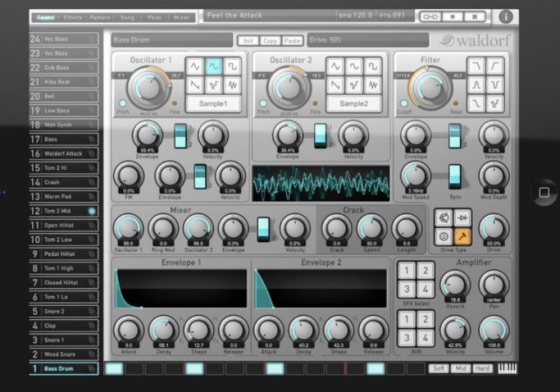Toggle the Mixer envelope selector switch
560x392 pixels.
pos(263,228)
